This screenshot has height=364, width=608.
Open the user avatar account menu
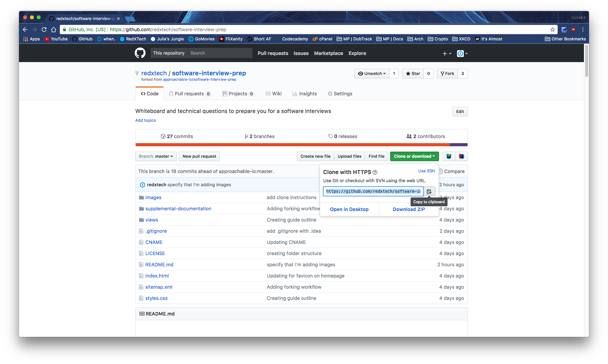[462, 54]
